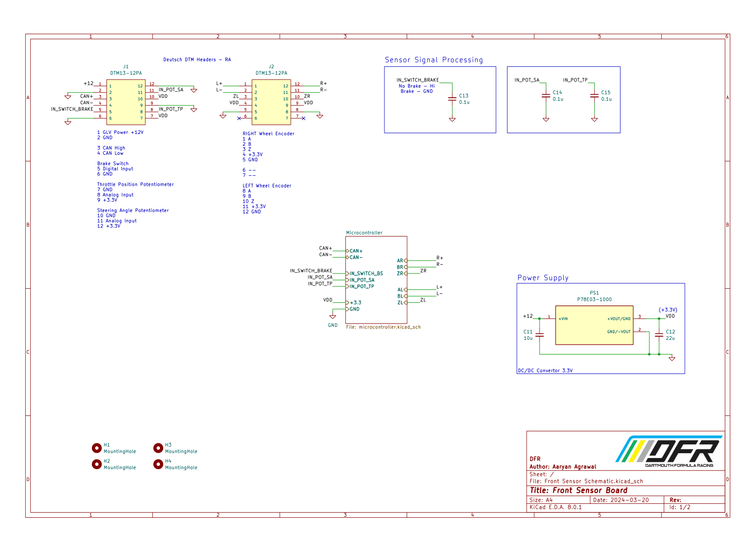Click the ground symbol labeled GND below microcontroller
756x559 pixels.
[x=332, y=317]
